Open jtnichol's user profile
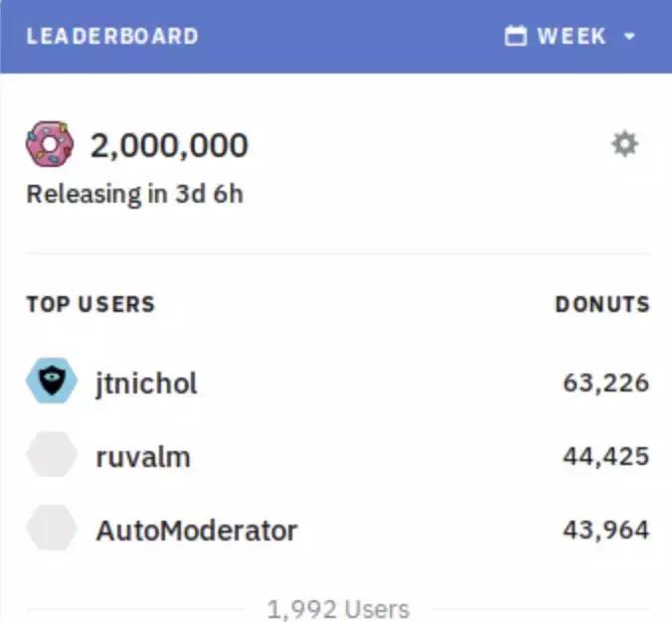This screenshot has width=672, height=622. point(146,383)
